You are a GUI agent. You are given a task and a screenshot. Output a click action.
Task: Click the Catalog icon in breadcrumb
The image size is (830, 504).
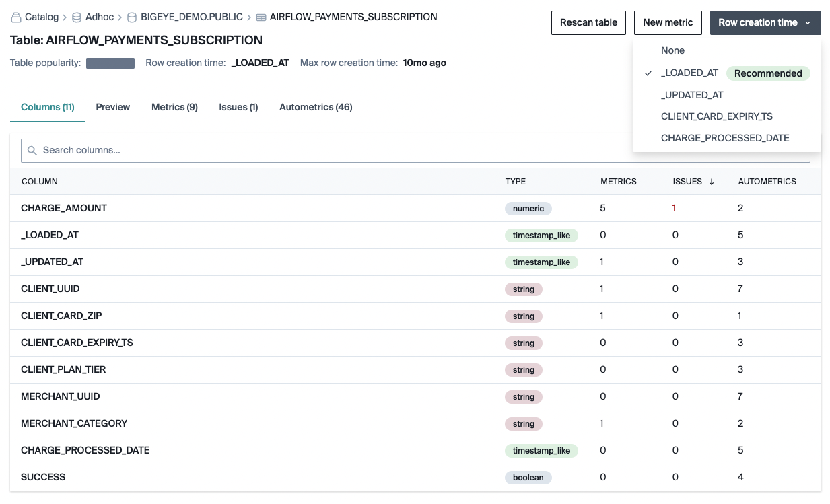tap(16, 17)
